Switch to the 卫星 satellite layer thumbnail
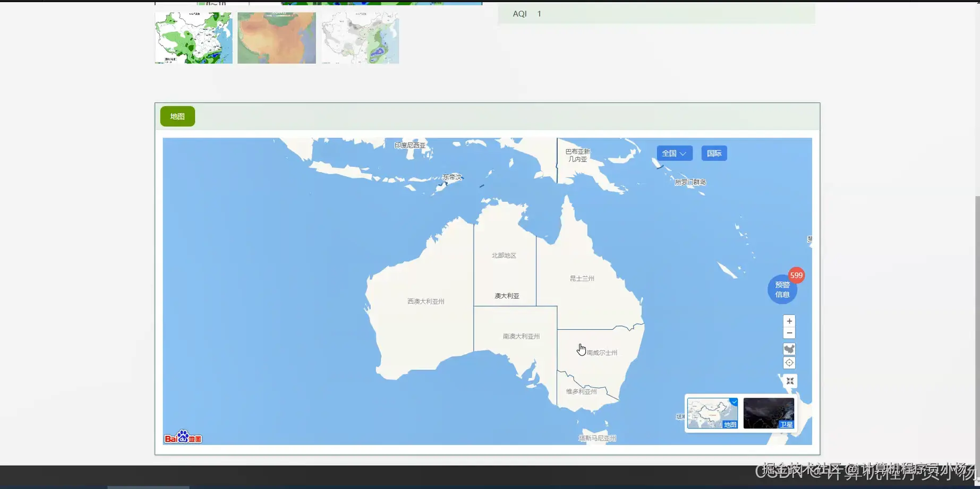This screenshot has height=489, width=980. point(769,413)
